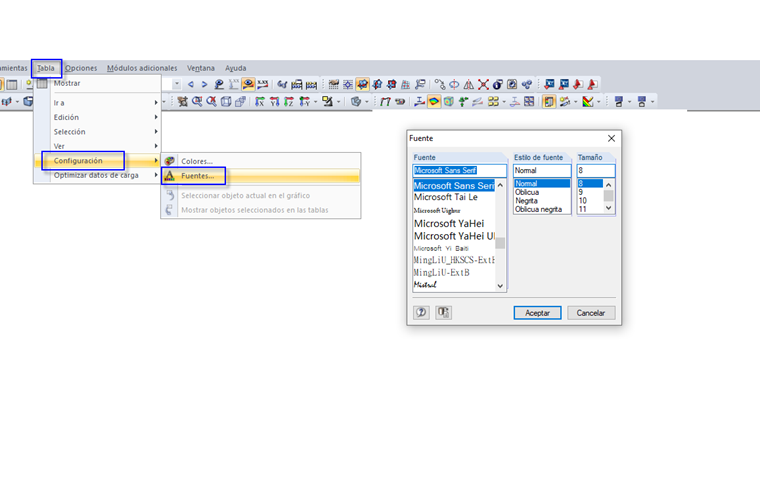
Task: Switch to wireframe cube display icon
Action: [x=226, y=101]
